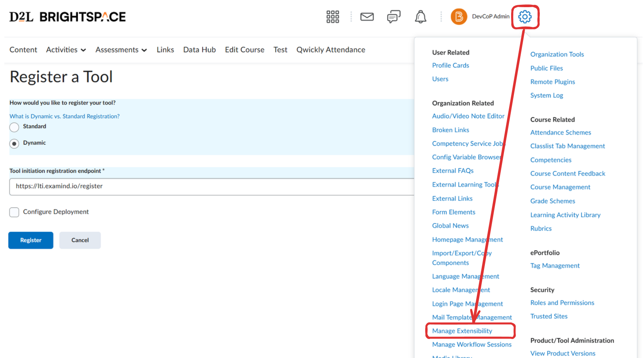Go to Qwickly Attendance in navbar
Screen dimensions: 644x358
coord(331,50)
